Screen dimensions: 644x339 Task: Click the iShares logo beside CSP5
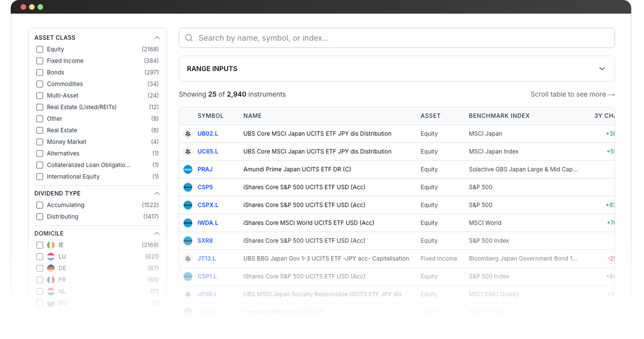point(188,187)
